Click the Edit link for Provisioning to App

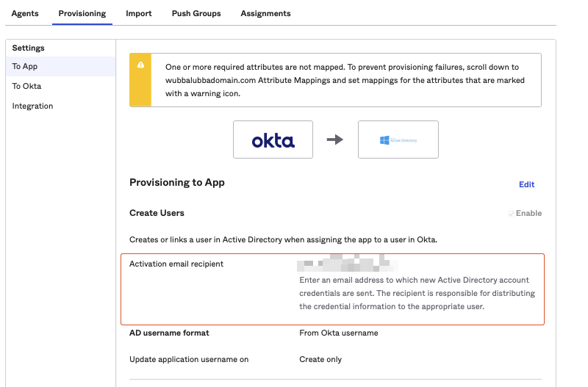pos(526,184)
